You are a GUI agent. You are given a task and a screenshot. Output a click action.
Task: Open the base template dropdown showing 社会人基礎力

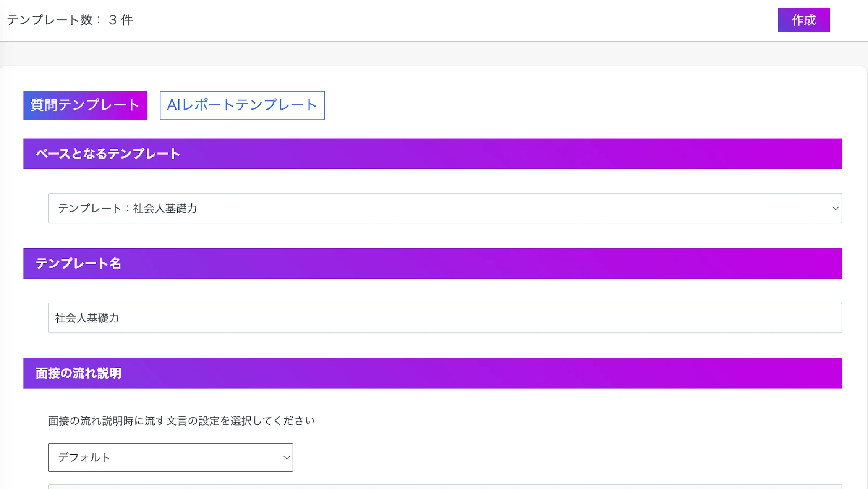pyautogui.click(x=445, y=208)
